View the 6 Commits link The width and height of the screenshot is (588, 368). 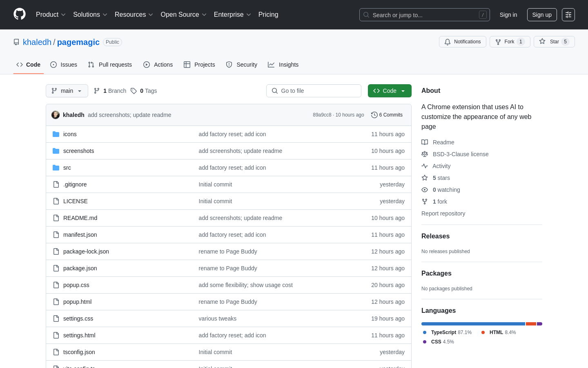tap(387, 115)
